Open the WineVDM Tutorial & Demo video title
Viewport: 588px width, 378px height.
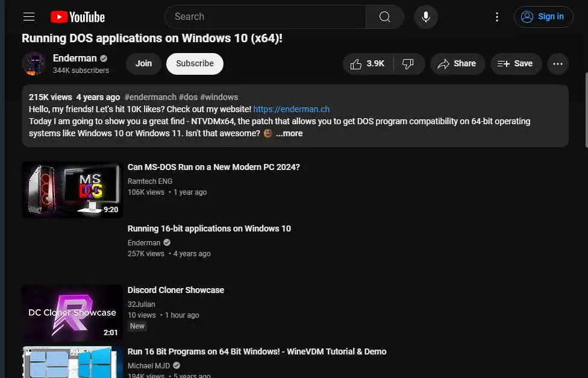point(257,351)
